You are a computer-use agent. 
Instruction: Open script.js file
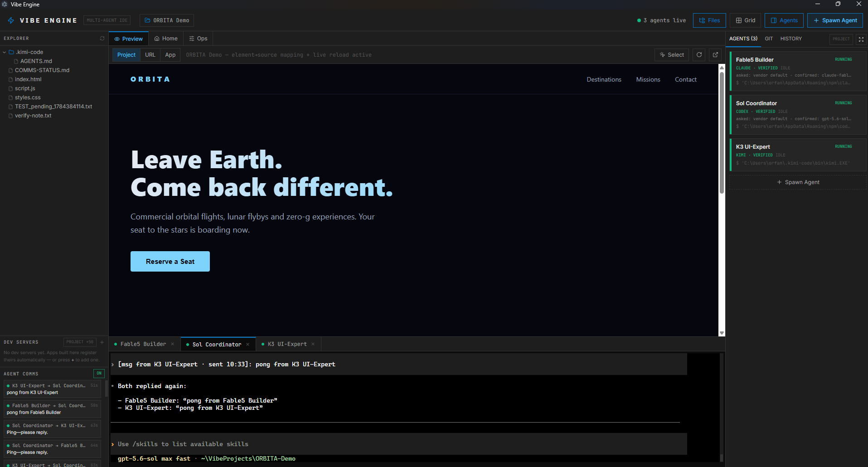click(25, 88)
